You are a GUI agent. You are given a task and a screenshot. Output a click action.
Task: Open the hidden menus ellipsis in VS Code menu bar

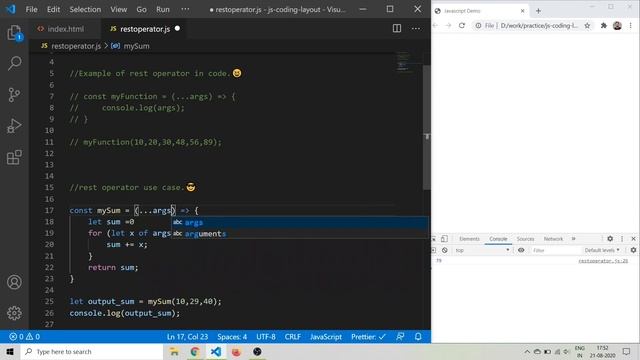tap(185, 9)
